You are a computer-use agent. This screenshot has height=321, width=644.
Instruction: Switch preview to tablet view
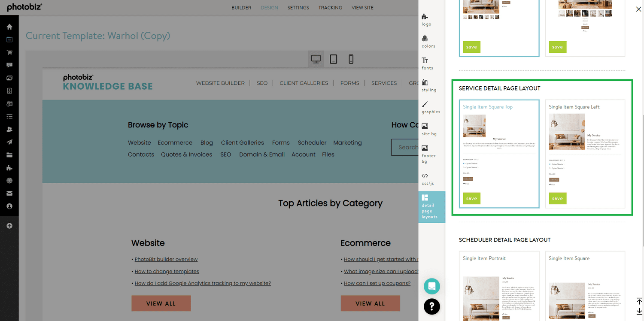point(333,59)
